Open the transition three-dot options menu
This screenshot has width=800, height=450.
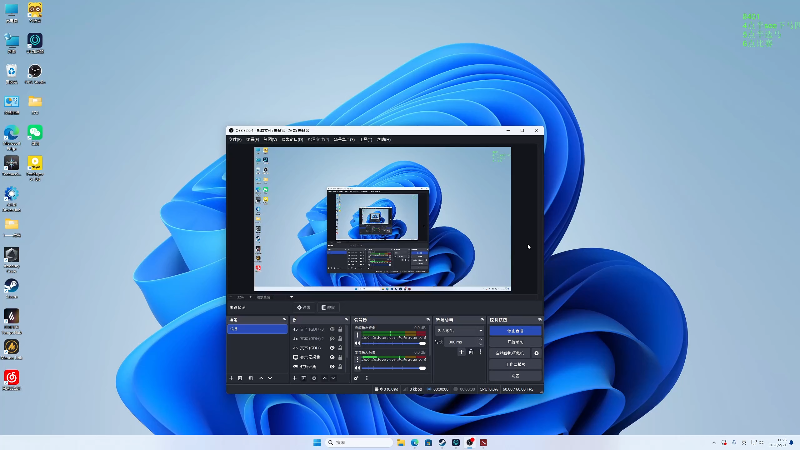pos(479,353)
